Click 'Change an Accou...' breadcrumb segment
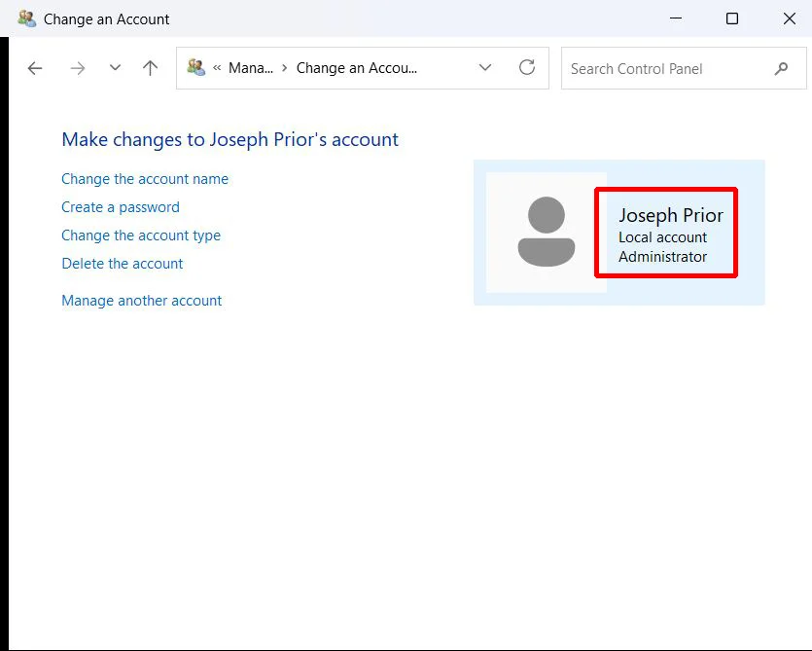Viewport: 812px width, 651px height. click(x=357, y=68)
